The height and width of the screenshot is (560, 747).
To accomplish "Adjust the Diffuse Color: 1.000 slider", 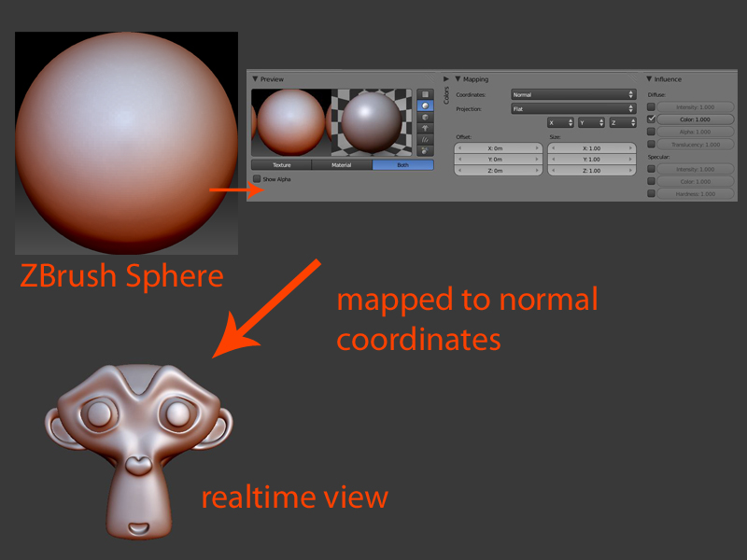I will (x=695, y=119).
